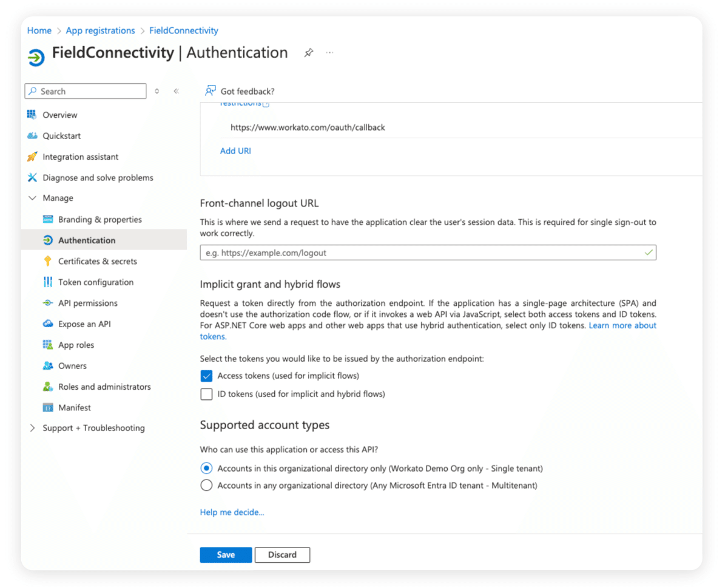Click the workato oauth callback redirect URI
Image resolution: width=728 pixels, height=587 pixels.
[x=308, y=127]
